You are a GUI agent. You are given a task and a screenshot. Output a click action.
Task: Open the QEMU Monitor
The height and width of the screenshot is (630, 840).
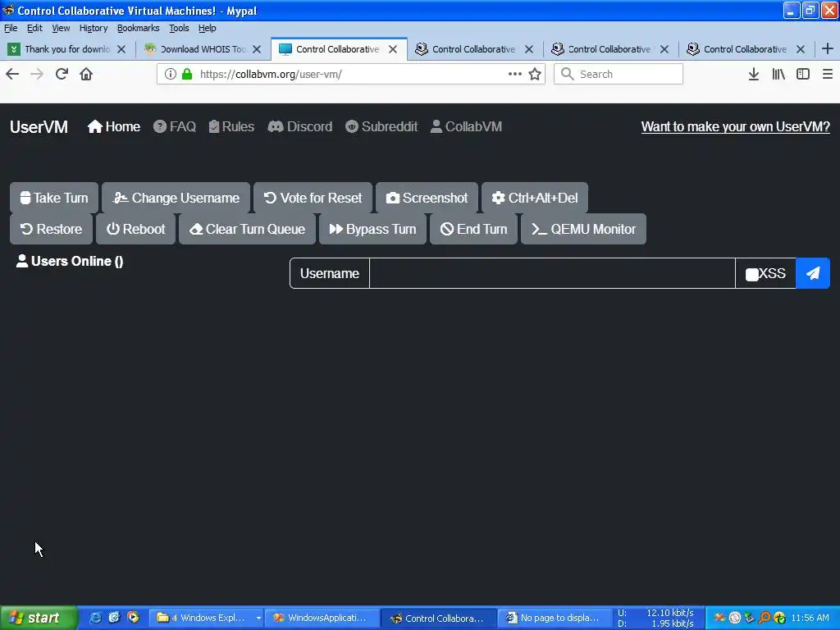583,229
